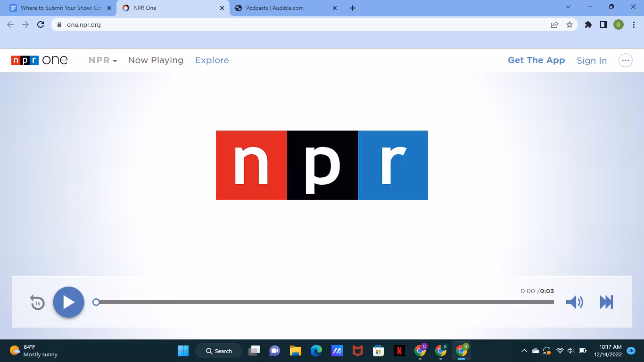The height and width of the screenshot is (362, 644).
Task: Open the notification center badge 26
Action: tap(631, 350)
